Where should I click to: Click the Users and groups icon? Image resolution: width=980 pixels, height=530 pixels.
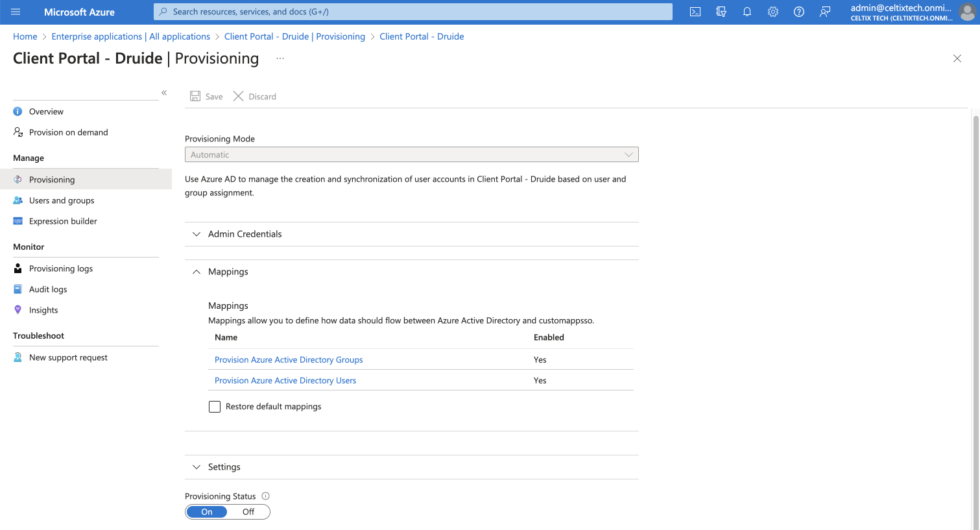tap(18, 200)
